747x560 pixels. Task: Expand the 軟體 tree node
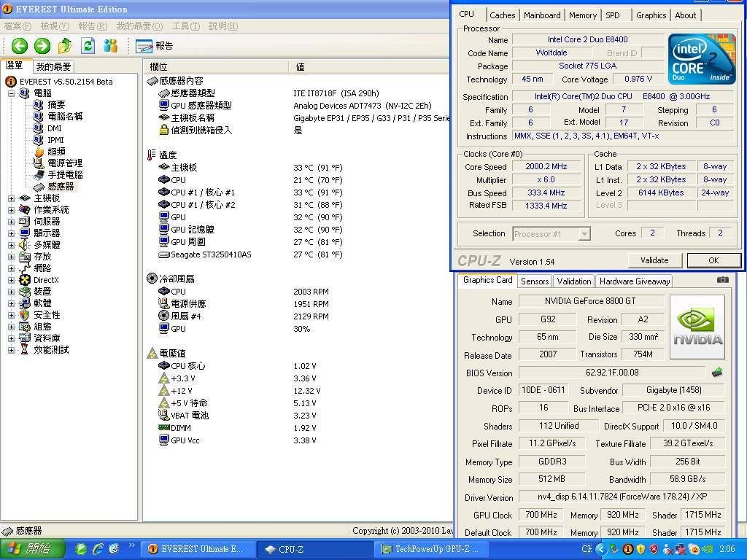12,303
